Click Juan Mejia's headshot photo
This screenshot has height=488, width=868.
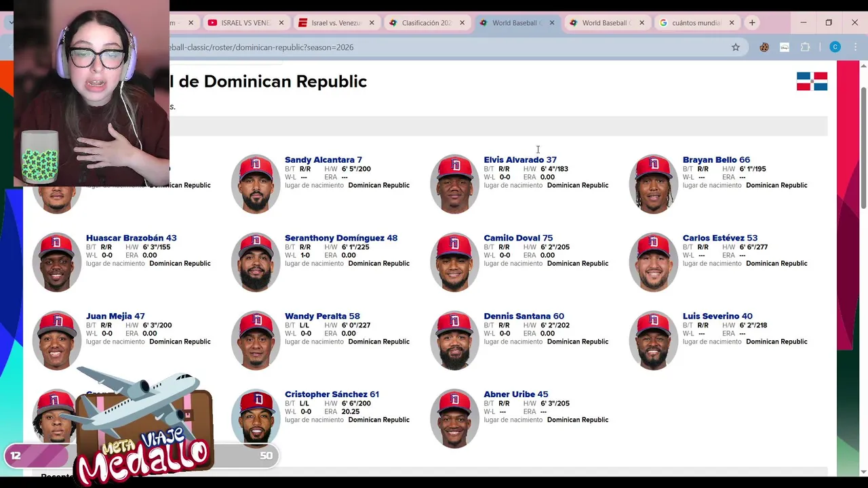pos(57,340)
